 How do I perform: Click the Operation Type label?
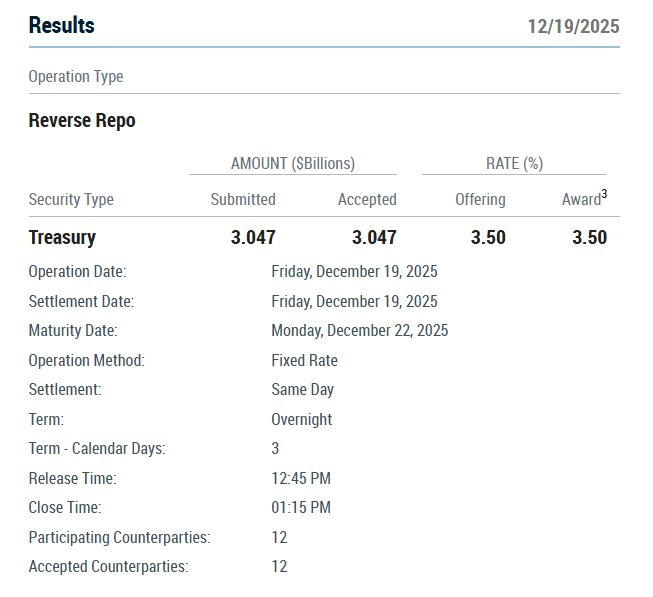pos(76,77)
